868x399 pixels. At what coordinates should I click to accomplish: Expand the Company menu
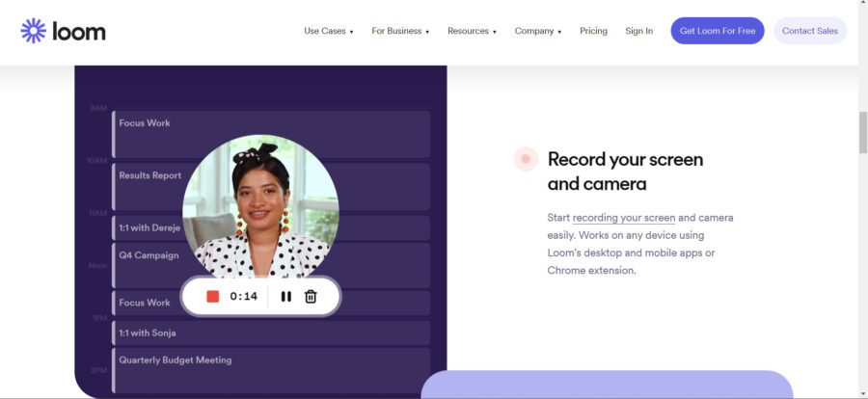pyautogui.click(x=538, y=31)
